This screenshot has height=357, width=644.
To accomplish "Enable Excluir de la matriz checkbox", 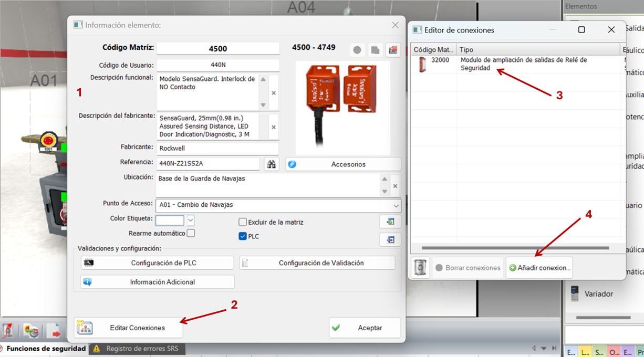I will point(243,222).
